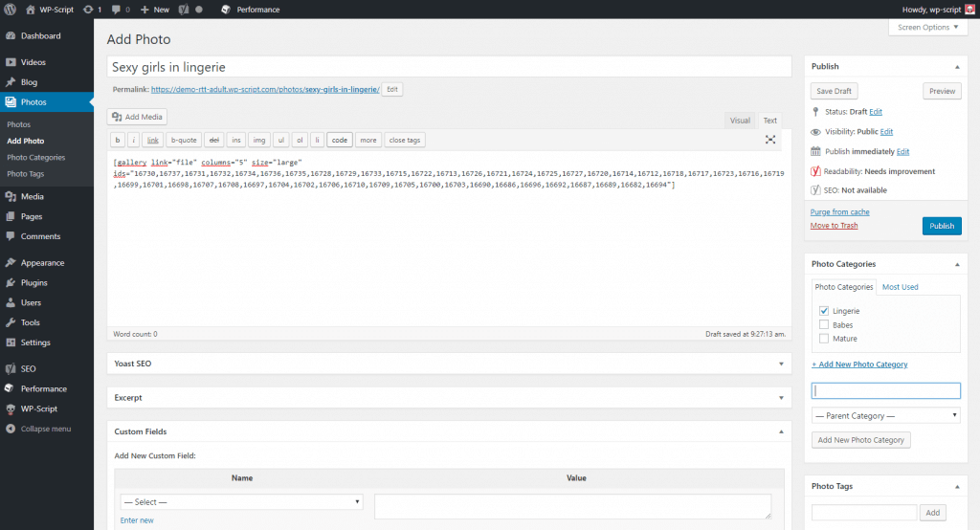The height and width of the screenshot is (530, 980).
Task: Open the comments bubble icon in admin bar
Action: (x=117, y=10)
